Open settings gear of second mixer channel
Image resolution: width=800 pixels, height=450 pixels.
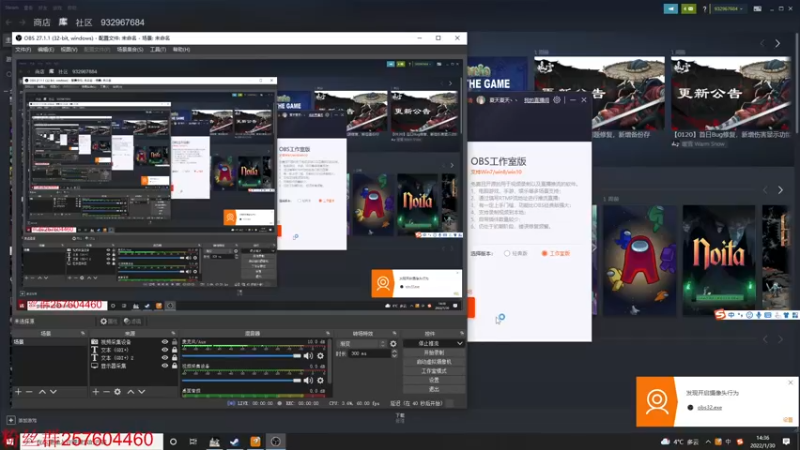[x=320, y=380]
